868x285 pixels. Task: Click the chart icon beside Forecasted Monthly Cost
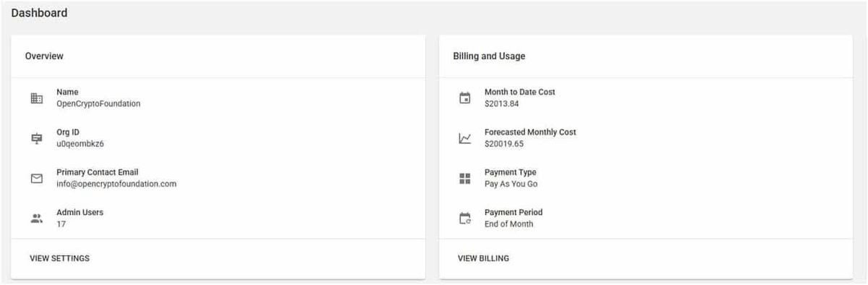click(465, 138)
